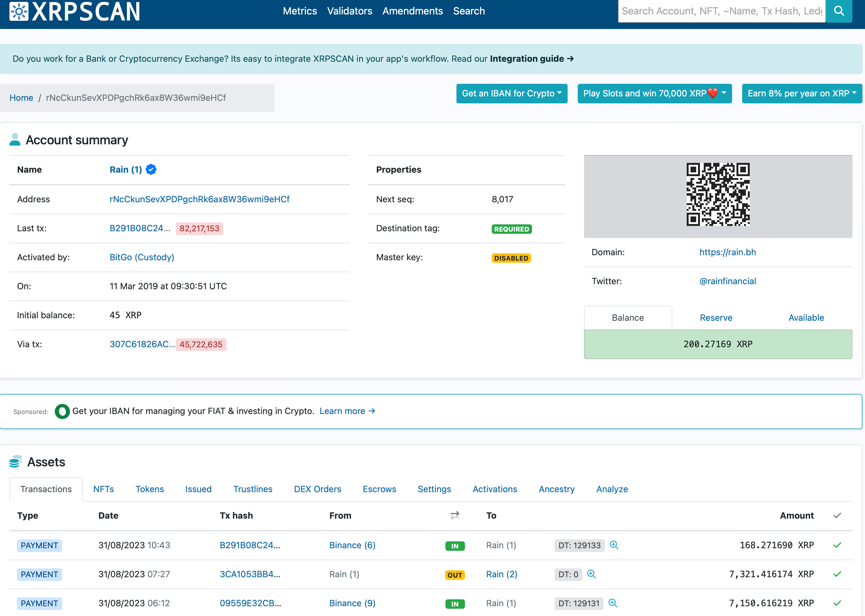
Task: Switch to the Tokens tab
Action: tap(149, 489)
